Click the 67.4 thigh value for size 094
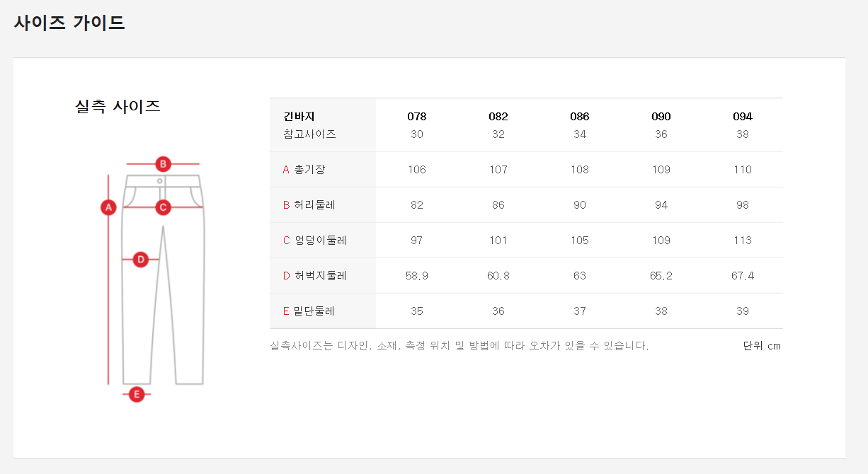 (743, 276)
